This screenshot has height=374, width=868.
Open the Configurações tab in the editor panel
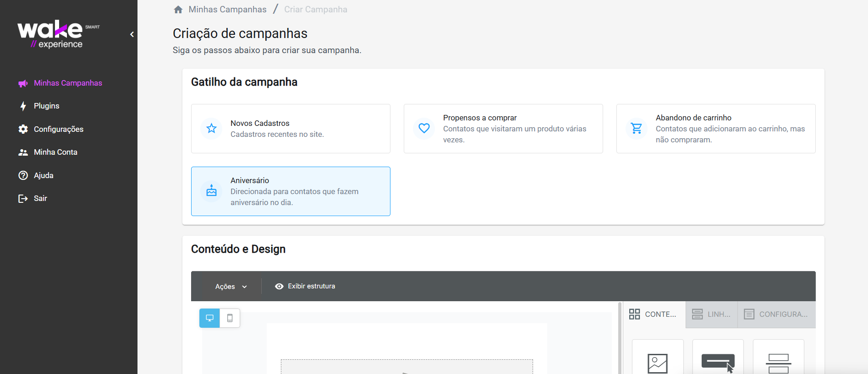pos(776,314)
